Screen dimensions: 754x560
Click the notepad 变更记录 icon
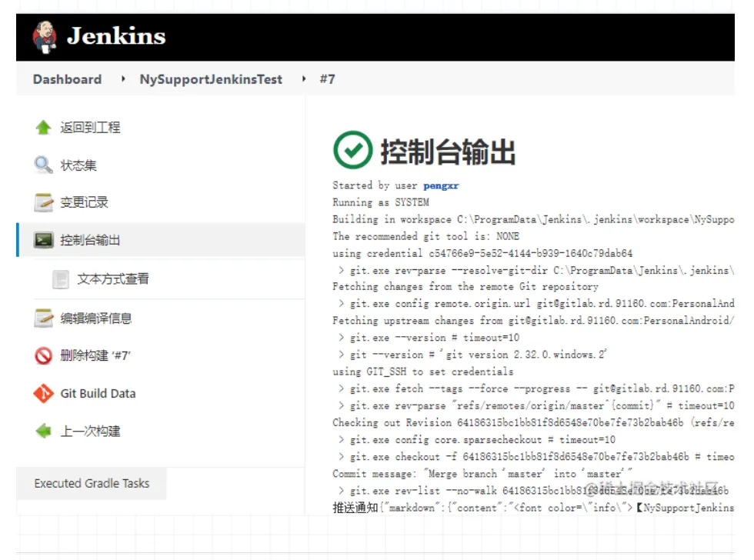[x=44, y=202]
